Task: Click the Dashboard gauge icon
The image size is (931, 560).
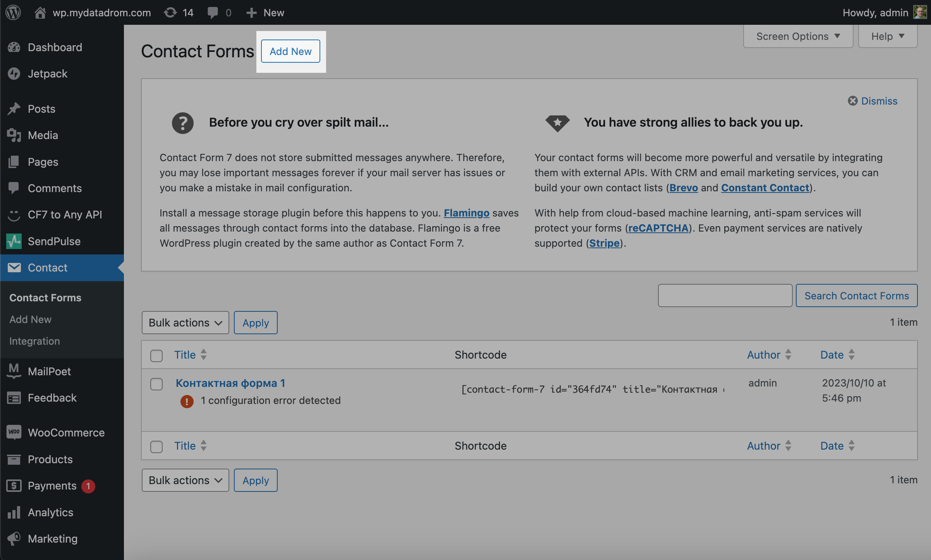Action: 14,47
